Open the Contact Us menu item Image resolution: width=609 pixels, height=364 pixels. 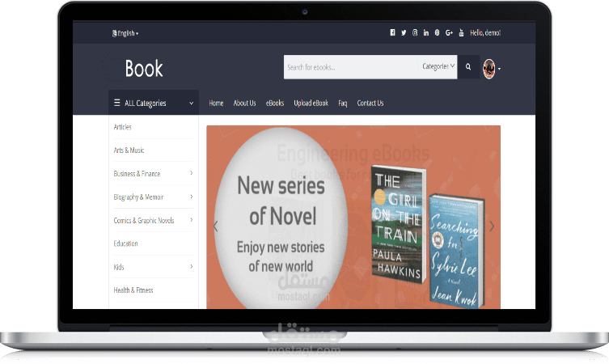pyautogui.click(x=370, y=103)
